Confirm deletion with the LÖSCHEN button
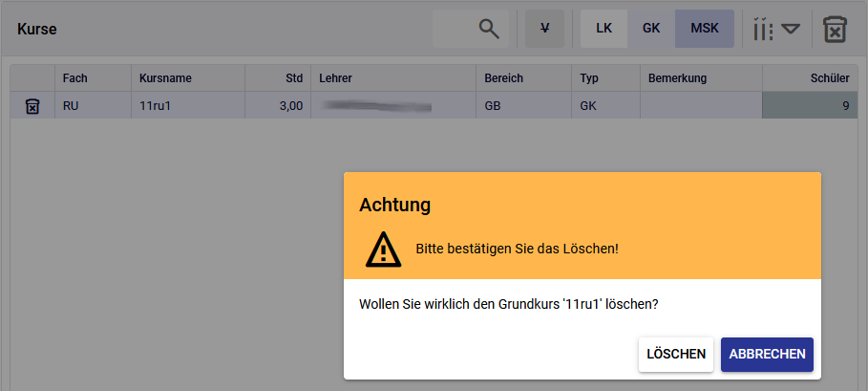868x391 pixels. (x=676, y=354)
